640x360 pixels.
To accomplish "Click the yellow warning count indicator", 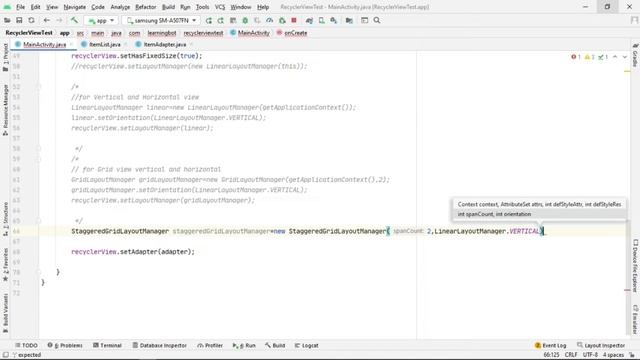I will click(x=590, y=57).
